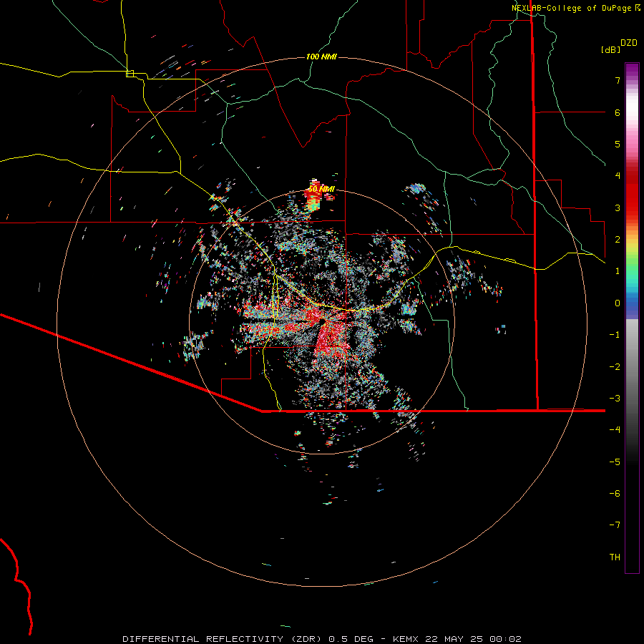The width and height of the screenshot is (644, 644).
Task: Click the DIFFERENTIAL REFLECTIVITY (ZDR) caption text
Action: pos(223,639)
